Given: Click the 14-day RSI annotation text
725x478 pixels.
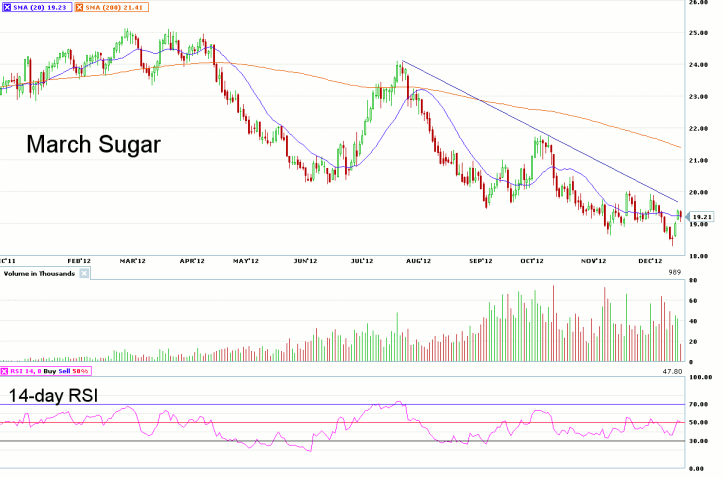Looking at the screenshot, I should click(62, 395).
